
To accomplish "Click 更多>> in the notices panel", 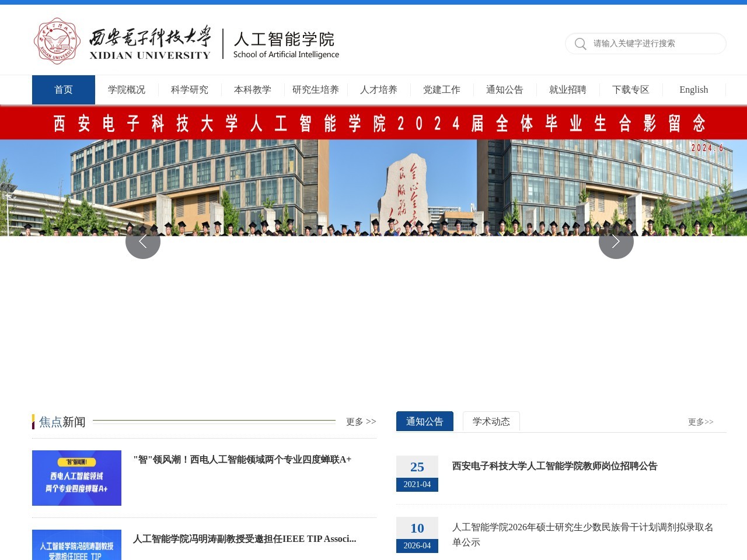I will [700, 422].
